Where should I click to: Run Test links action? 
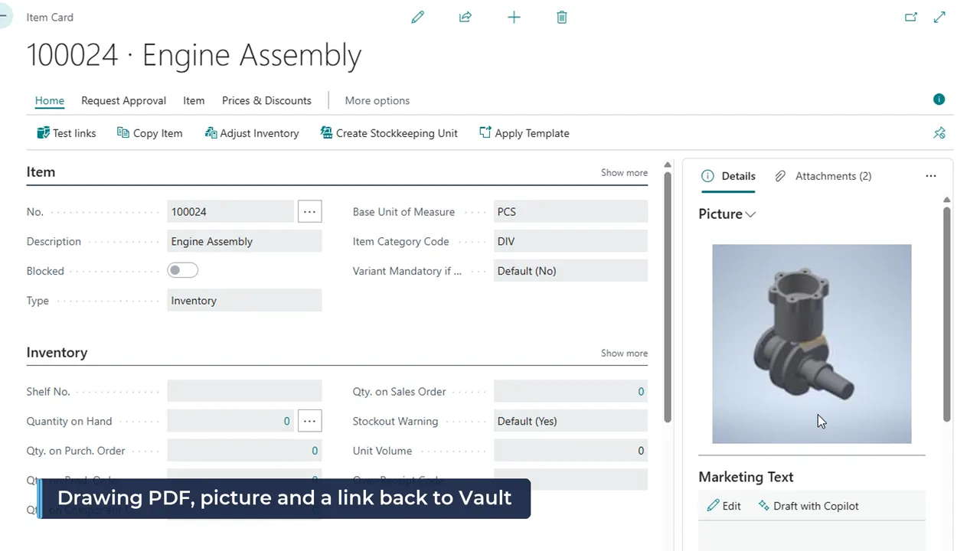pos(67,133)
